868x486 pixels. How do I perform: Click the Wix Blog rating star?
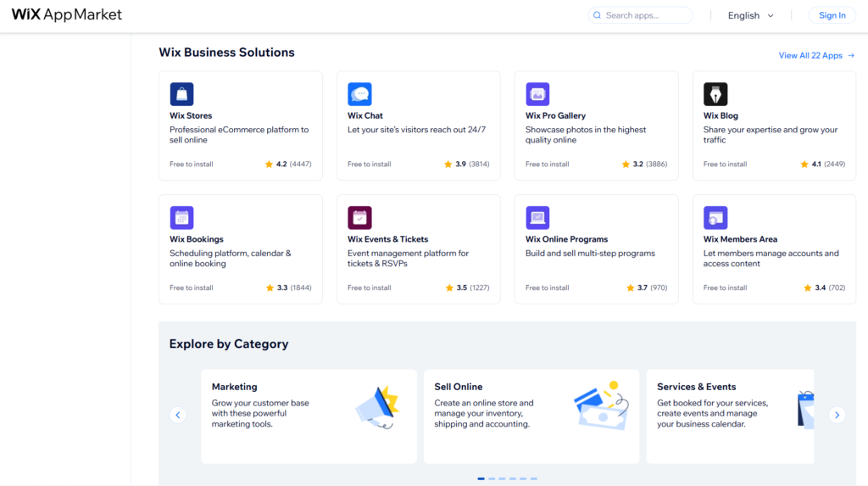tap(804, 164)
